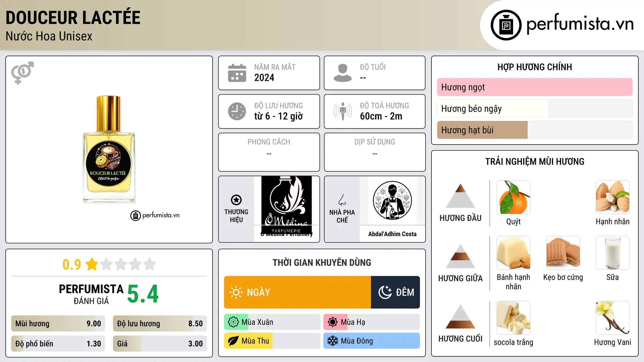Click the Mùa Hạ season bar
Screen dimensions: 644x362
click(x=372, y=322)
